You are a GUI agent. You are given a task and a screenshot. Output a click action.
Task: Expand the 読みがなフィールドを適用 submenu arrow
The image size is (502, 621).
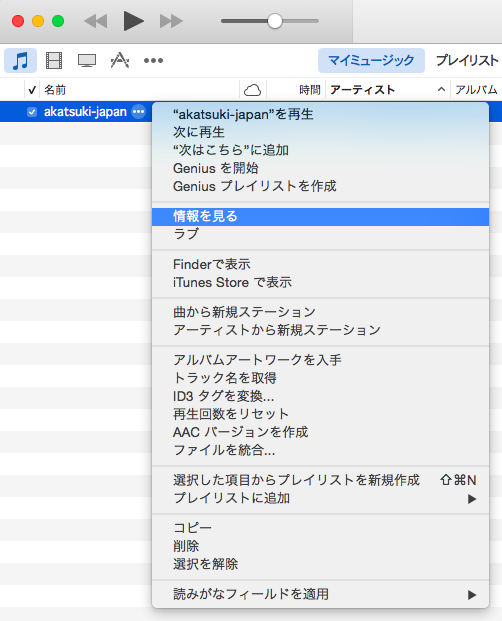click(x=471, y=594)
